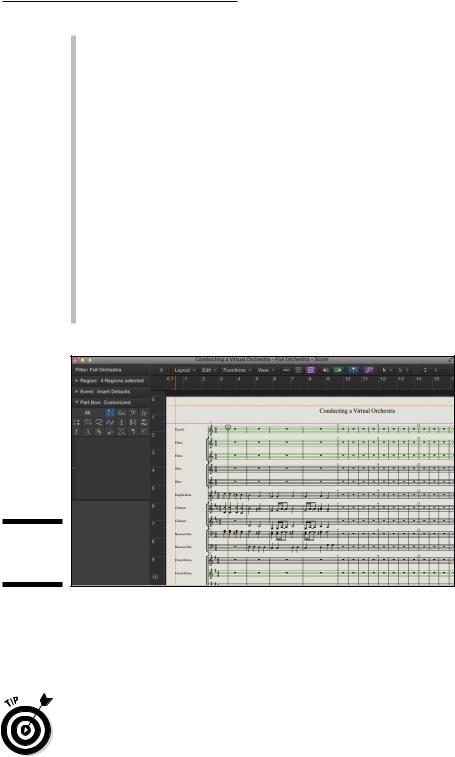The width and height of the screenshot is (455, 757).
Task: Click the slur symbol in Part Box
Action: click(99, 422)
